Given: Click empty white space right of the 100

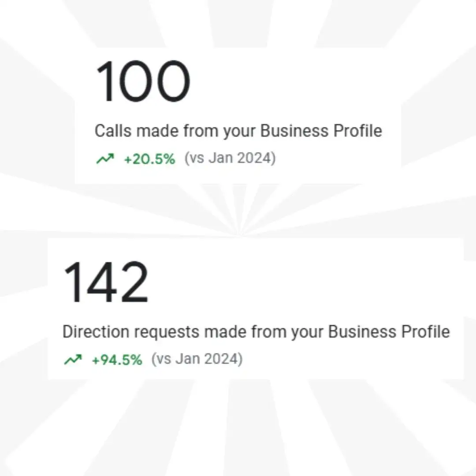Looking at the screenshot, I should [x=300, y=84].
